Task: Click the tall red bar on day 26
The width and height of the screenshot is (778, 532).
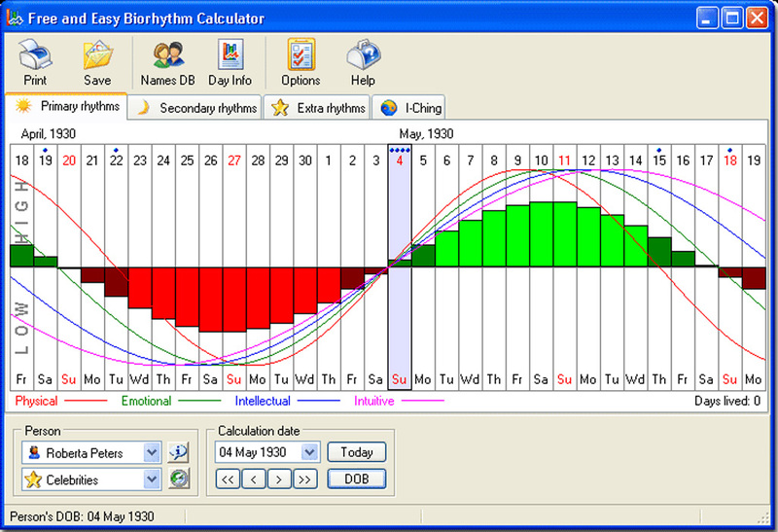Action: (x=211, y=300)
